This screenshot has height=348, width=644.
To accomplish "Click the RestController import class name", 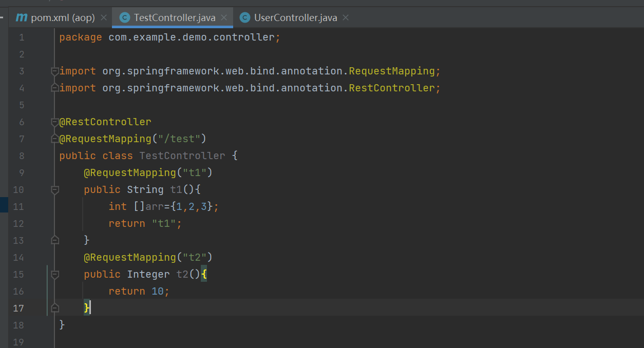I will click(x=392, y=88).
